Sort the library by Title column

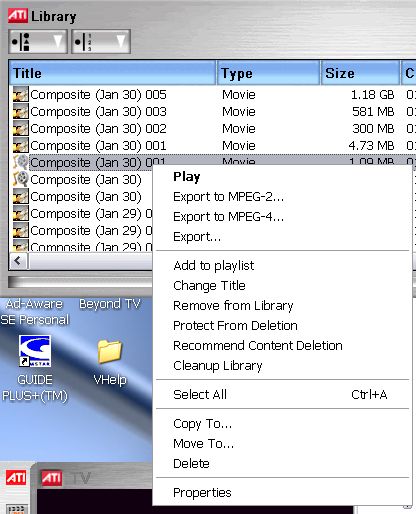tap(113, 73)
